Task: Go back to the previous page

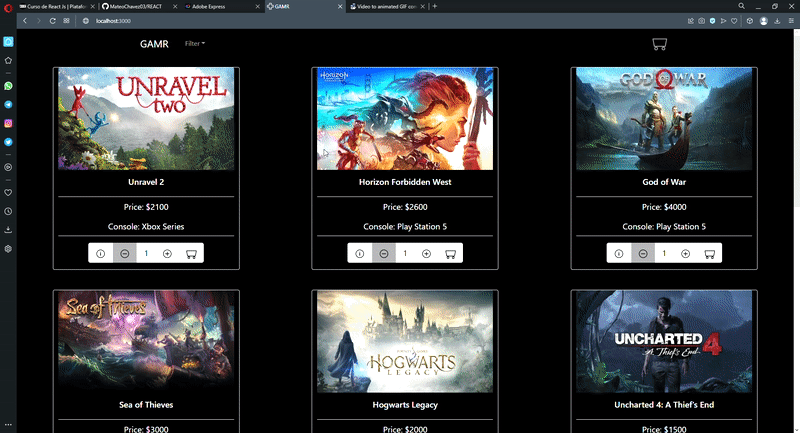Action: (25, 21)
